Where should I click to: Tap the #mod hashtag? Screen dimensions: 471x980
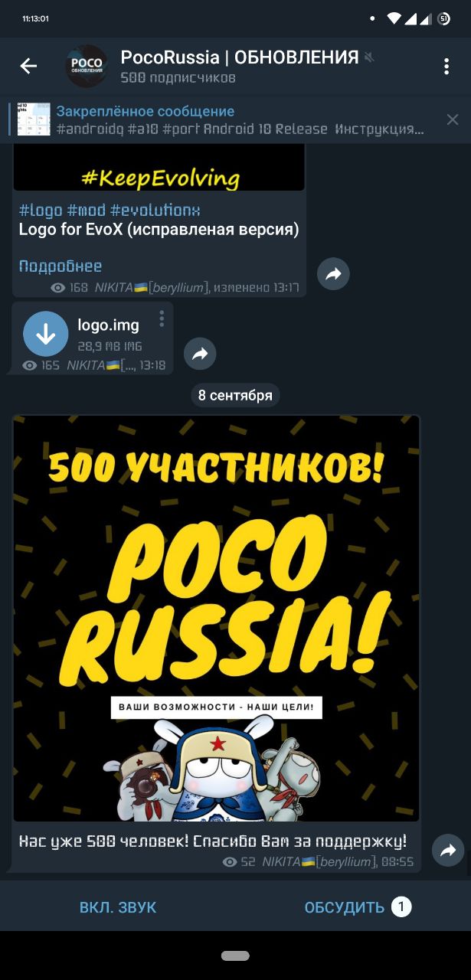click(87, 210)
